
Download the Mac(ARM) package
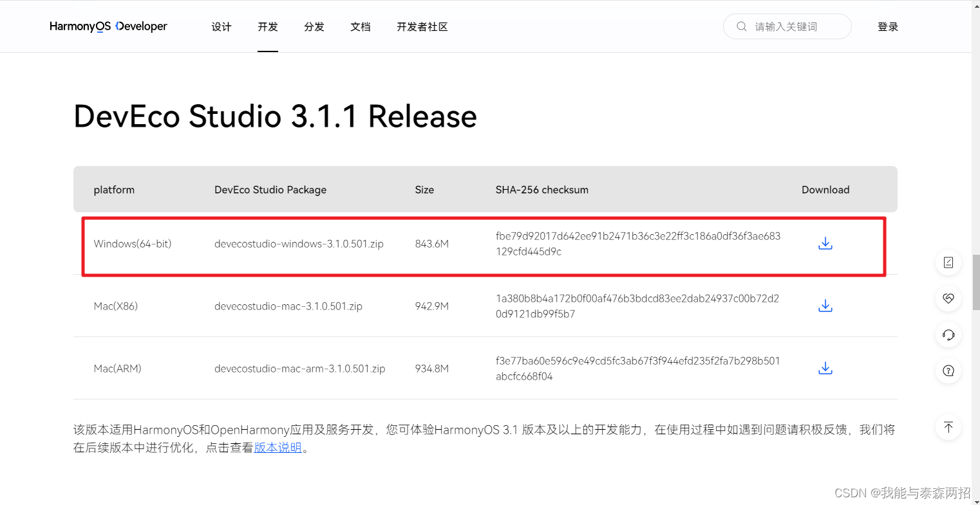825,368
